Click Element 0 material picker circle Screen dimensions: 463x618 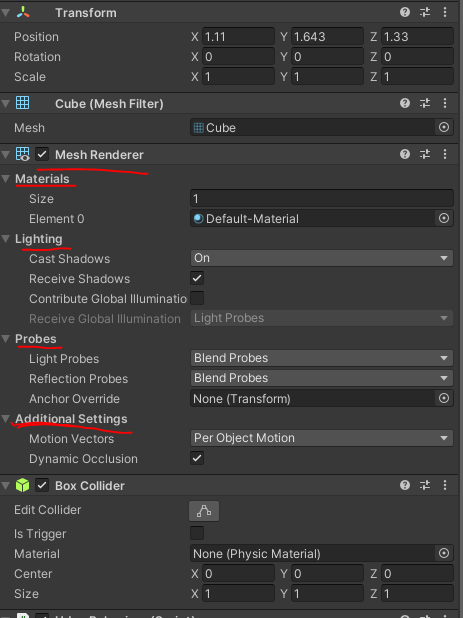[x=444, y=218]
